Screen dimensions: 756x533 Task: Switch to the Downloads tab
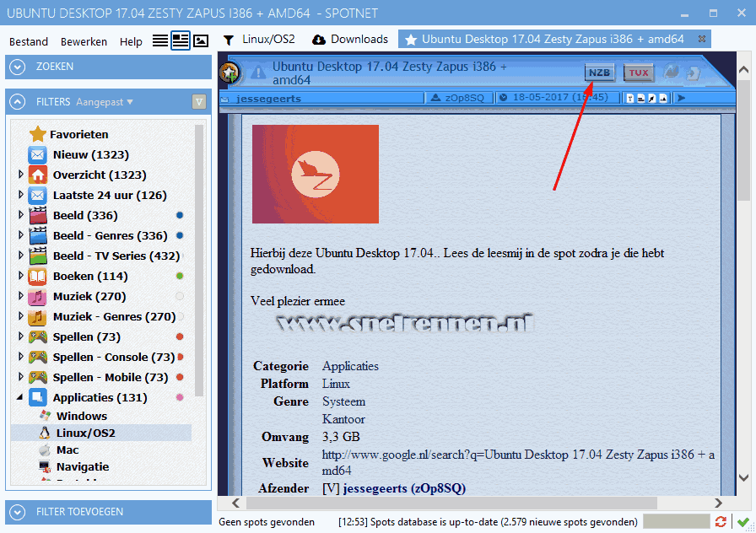point(350,40)
